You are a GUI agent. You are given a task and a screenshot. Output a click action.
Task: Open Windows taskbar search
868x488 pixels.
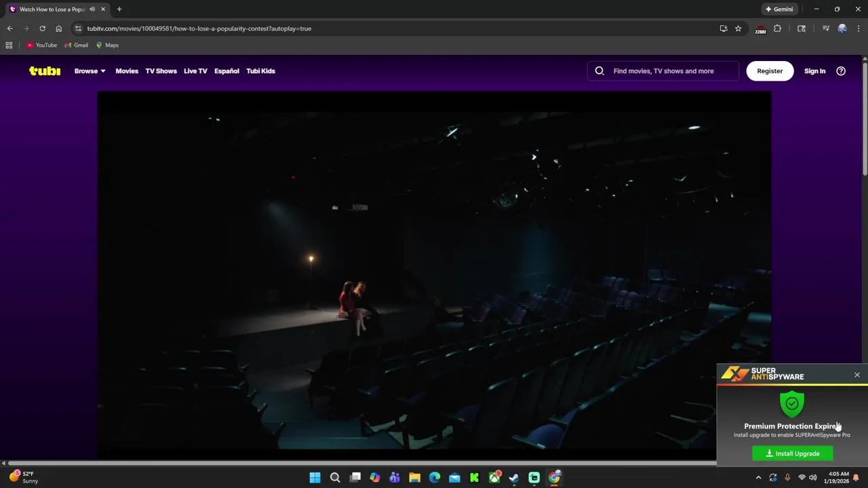tap(335, 478)
